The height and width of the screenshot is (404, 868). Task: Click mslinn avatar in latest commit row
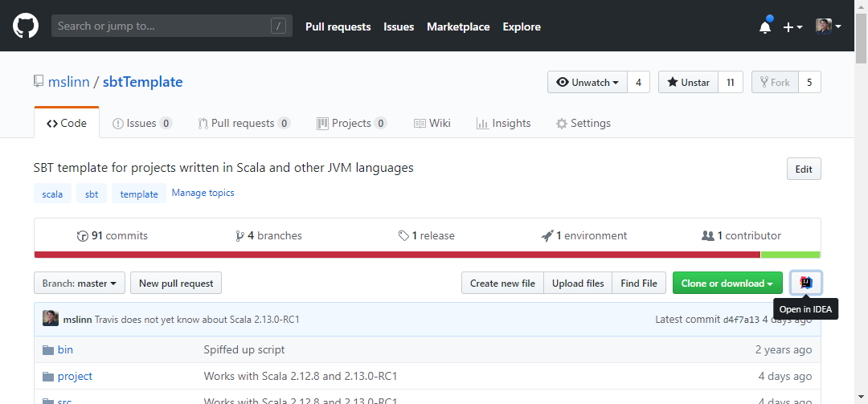click(x=51, y=318)
